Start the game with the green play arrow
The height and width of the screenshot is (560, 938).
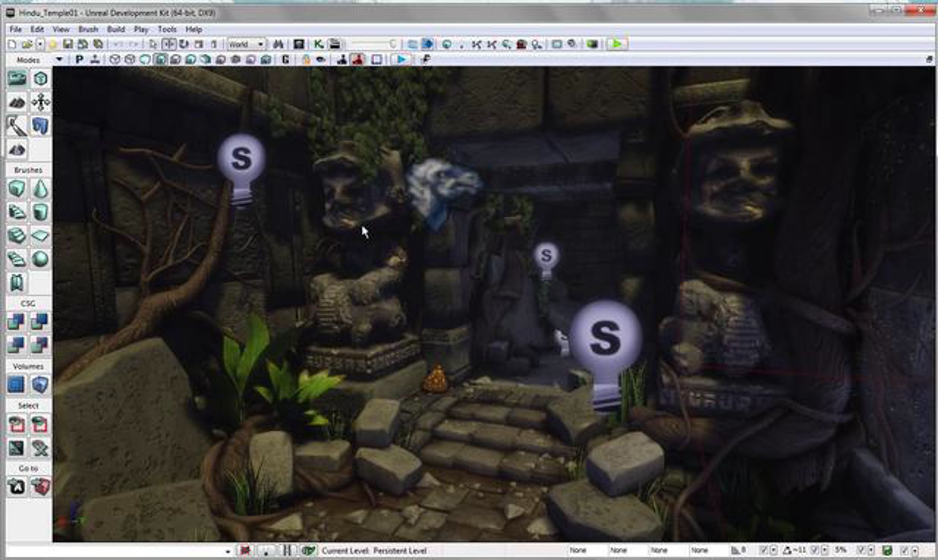617,44
